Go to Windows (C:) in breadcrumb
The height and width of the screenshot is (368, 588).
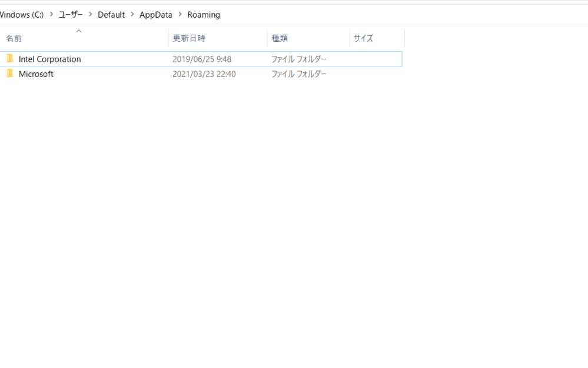pyautogui.click(x=21, y=15)
